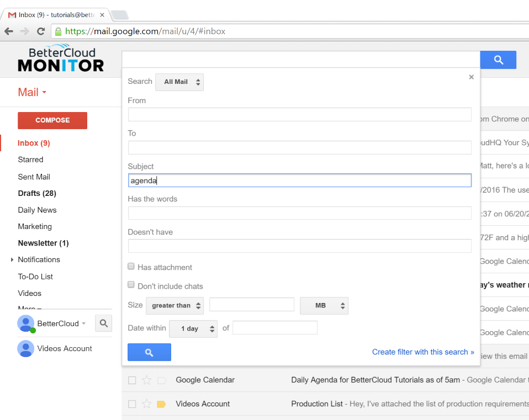The width and height of the screenshot is (529, 420).
Task: Open Drafts (28)
Action: click(37, 194)
